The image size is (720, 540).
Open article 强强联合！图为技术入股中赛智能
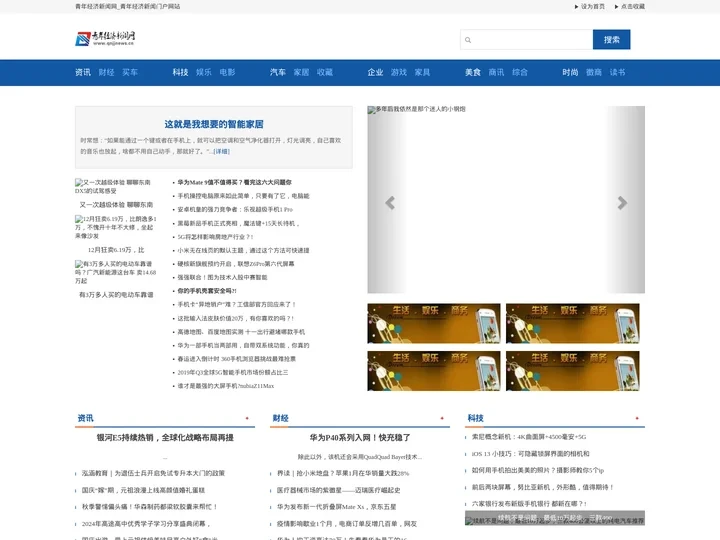222,277
